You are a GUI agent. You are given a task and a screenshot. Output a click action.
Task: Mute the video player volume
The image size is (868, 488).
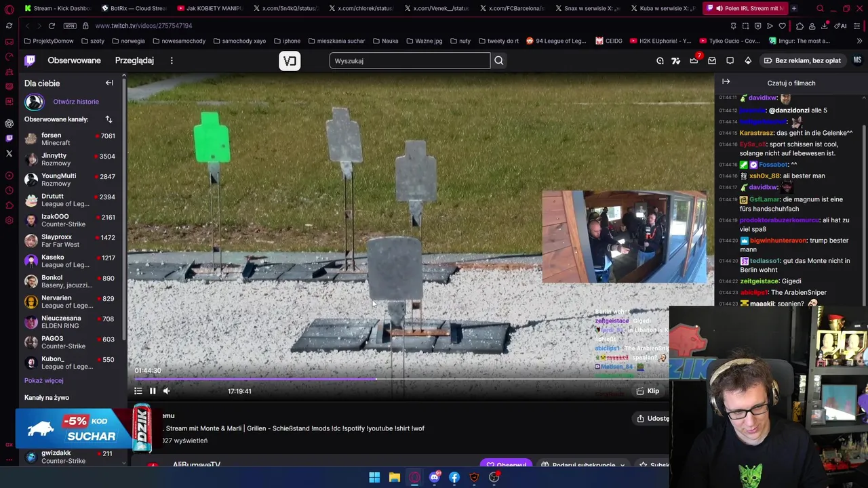point(167,391)
